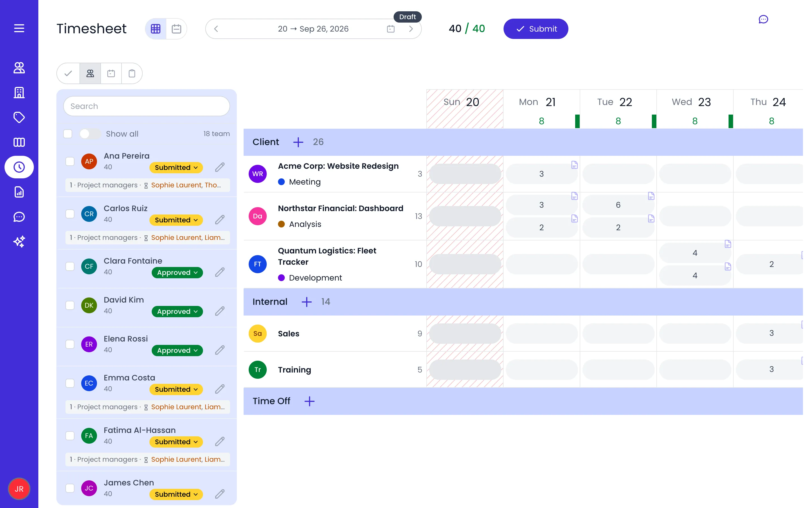The height and width of the screenshot is (508, 812).
Task: Check the box next to Clara Fontaine
Action: click(70, 266)
